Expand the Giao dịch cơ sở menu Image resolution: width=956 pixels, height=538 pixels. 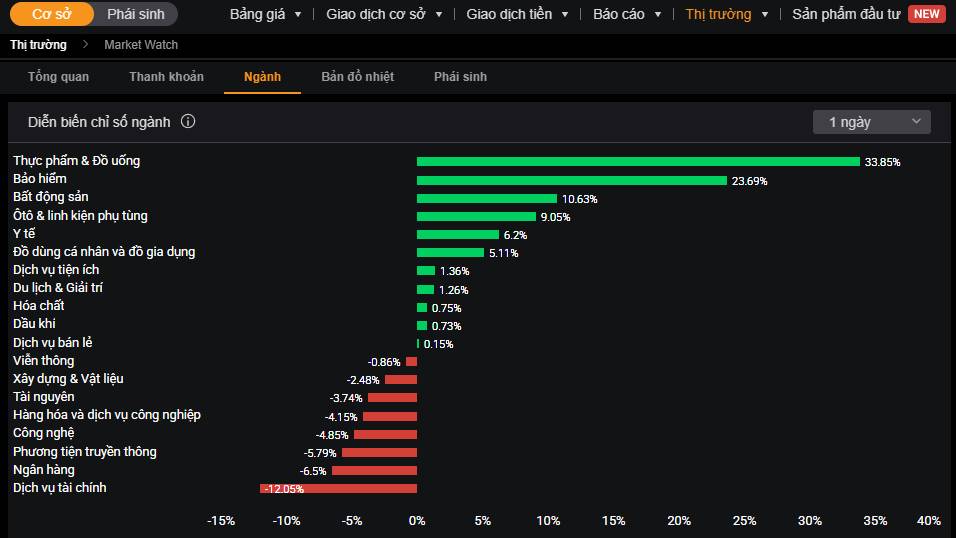pyautogui.click(x=383, y=14)
